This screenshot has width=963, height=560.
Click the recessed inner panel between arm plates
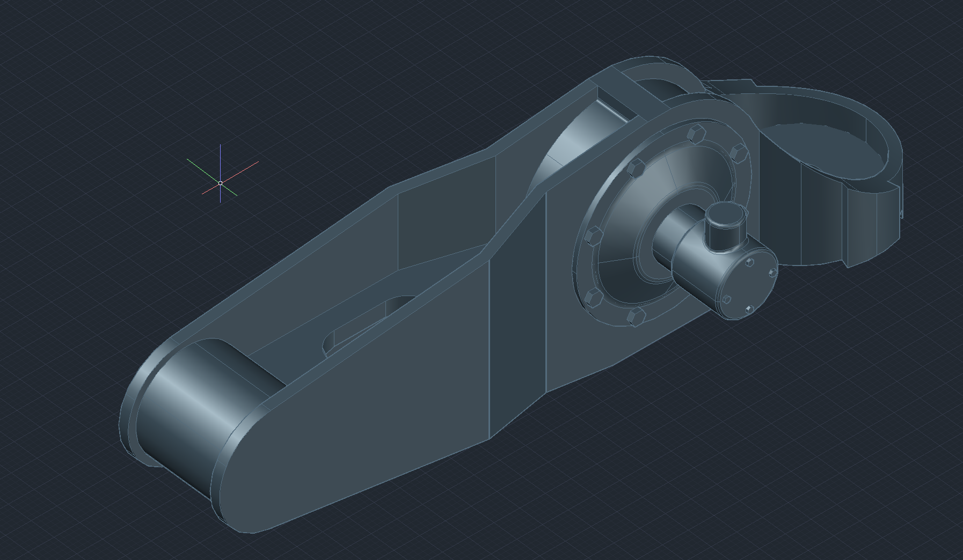pos(440,225)
